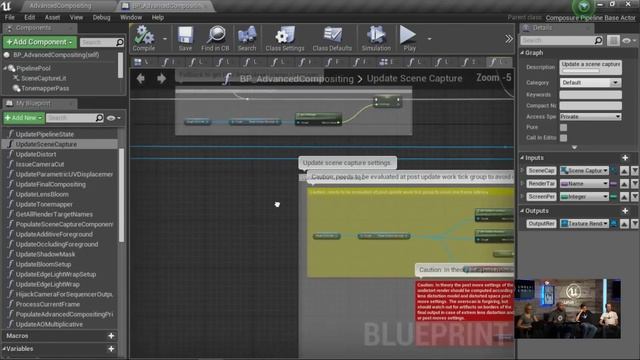Expand advanced Graph properties arrow
640x360 pixels.
[x=574, y=147]
